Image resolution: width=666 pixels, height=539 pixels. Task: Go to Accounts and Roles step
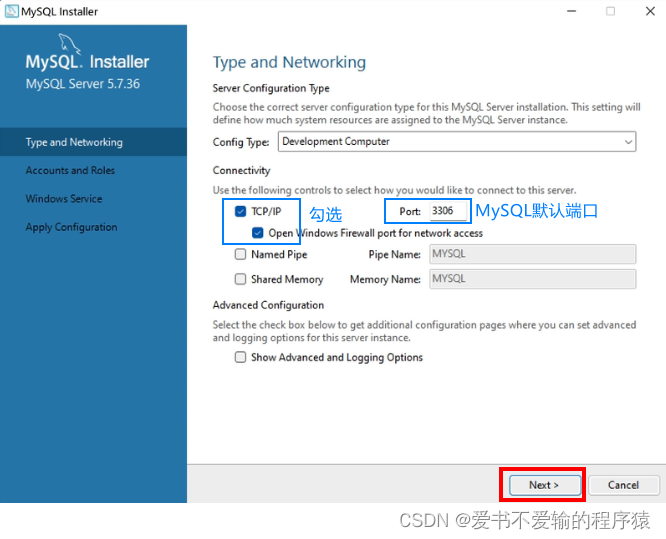coord(70,170)
